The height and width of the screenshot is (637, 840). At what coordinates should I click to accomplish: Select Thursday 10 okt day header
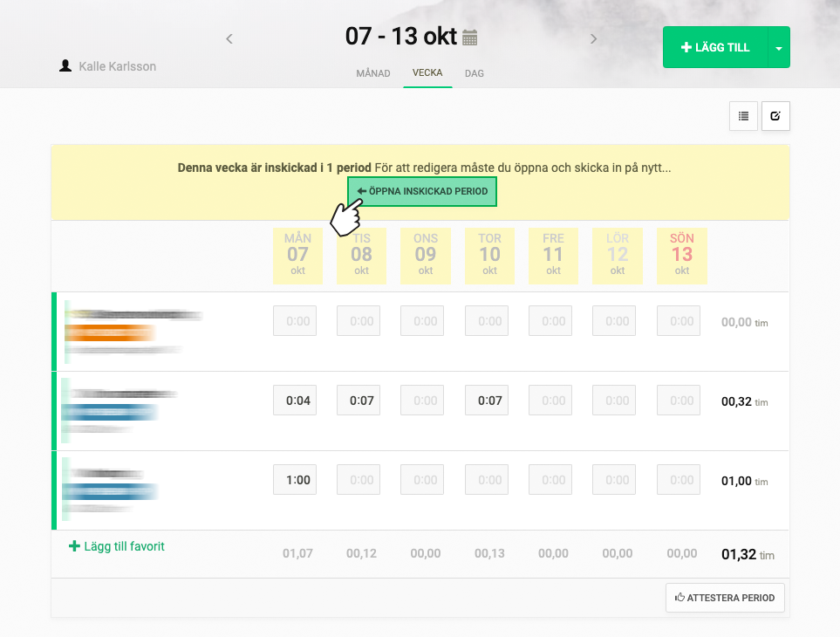point(489,255)
